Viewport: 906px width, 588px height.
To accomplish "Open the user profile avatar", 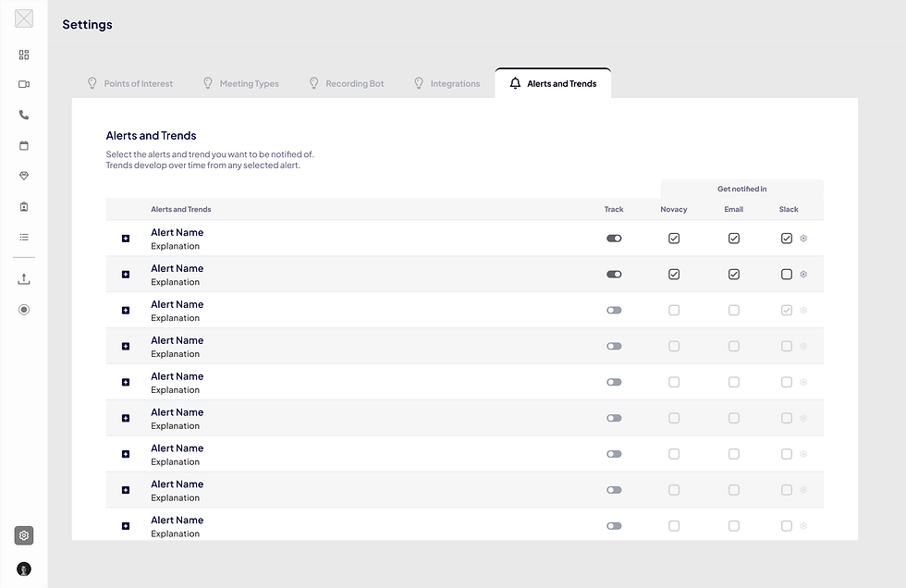I will click(x=24, y=569).
